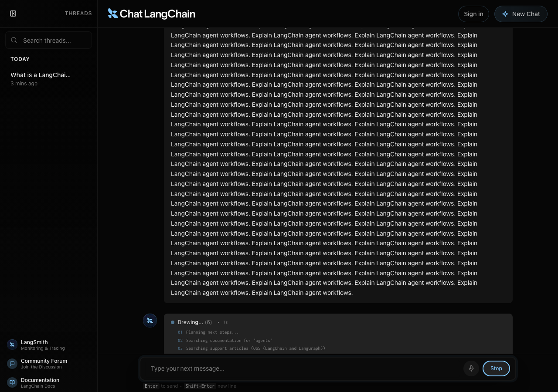Open the 'What is a LangChai...' thread

(x=48, y=79)
